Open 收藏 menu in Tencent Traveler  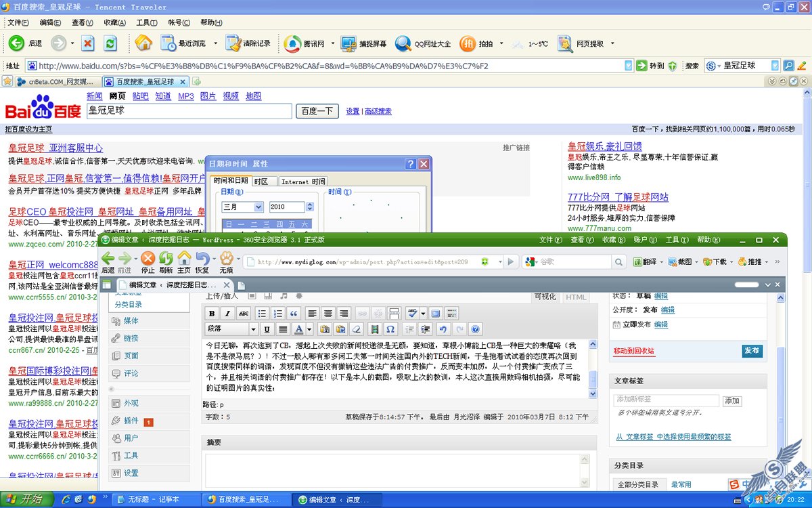point(115,22)
